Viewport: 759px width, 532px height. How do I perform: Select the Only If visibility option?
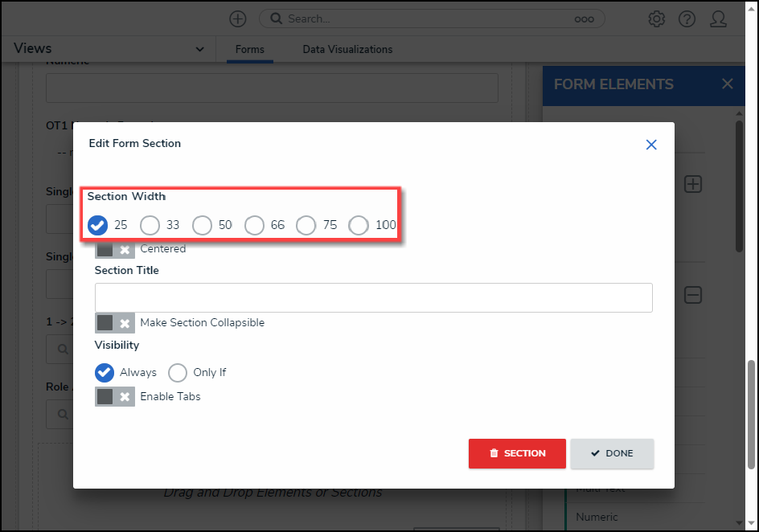point(178,373)
